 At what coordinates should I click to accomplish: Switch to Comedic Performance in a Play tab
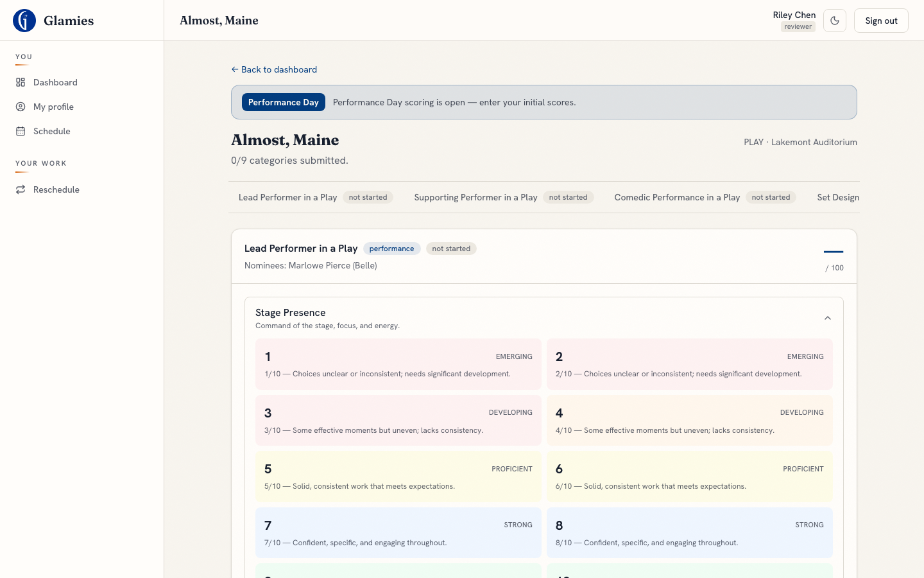[x=705, y=197]
